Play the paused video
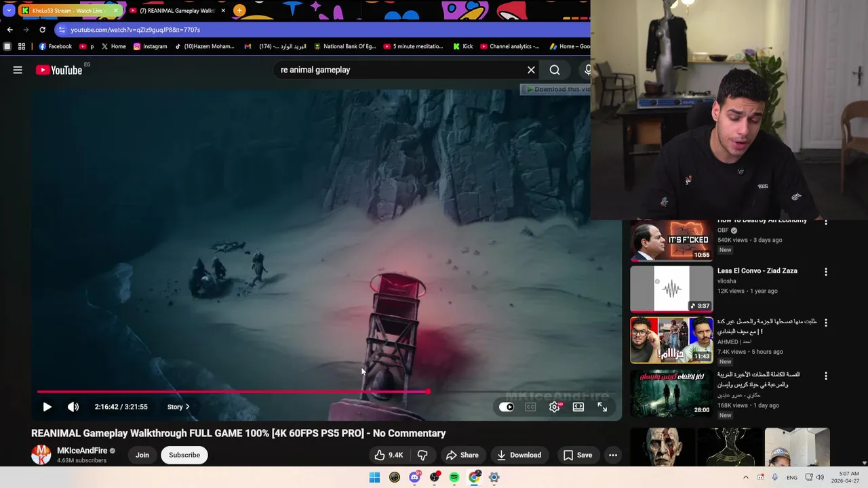This screenshot has height=488, width=868. (47, 407)
